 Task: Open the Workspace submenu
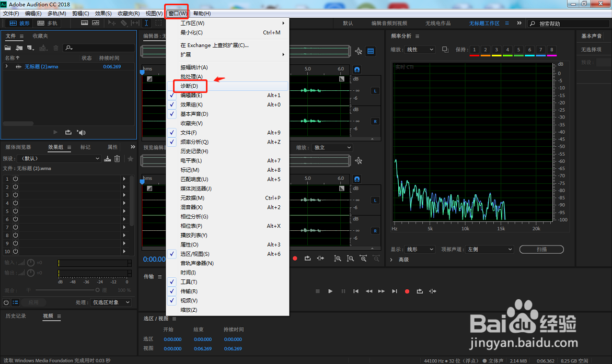pyautogui.click(x=227, y=23)
